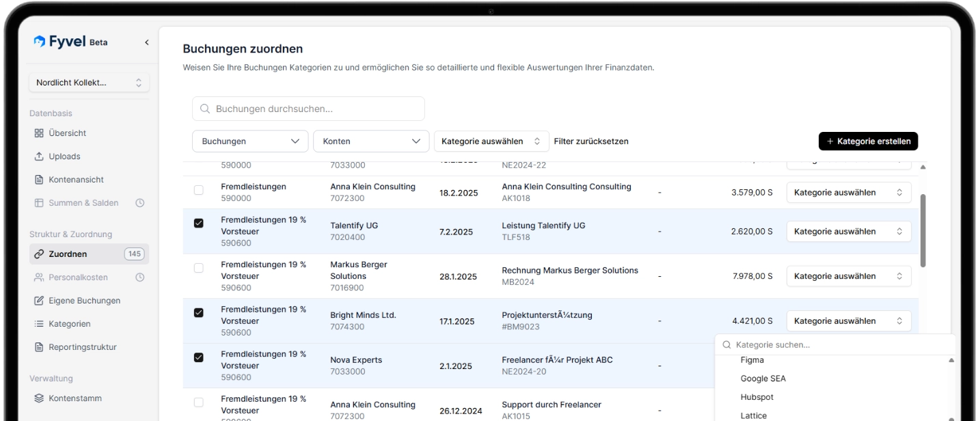Click the category list scroll-up arrow
980x421 pixels.
pyautogui.click(x=951, y=360)
